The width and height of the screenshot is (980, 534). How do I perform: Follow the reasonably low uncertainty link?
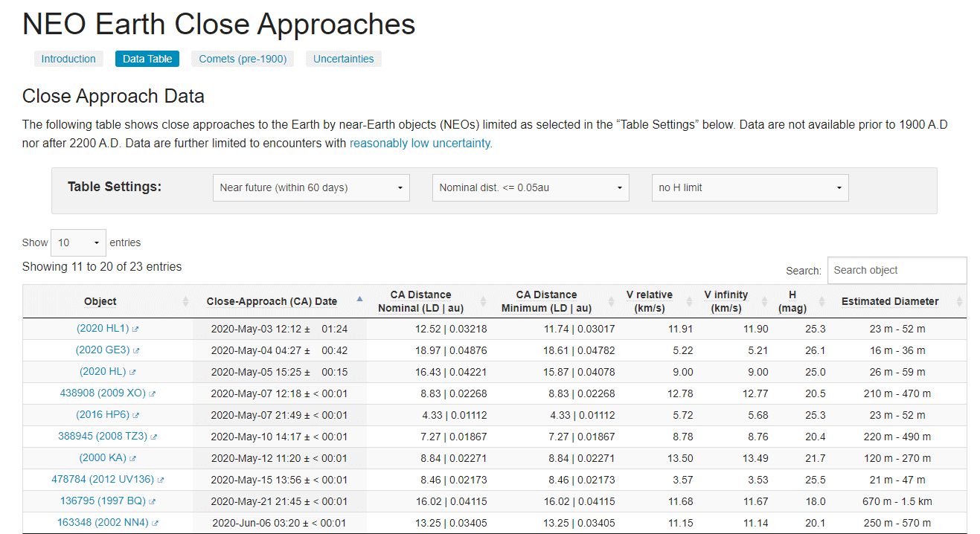tap(420, 144)
